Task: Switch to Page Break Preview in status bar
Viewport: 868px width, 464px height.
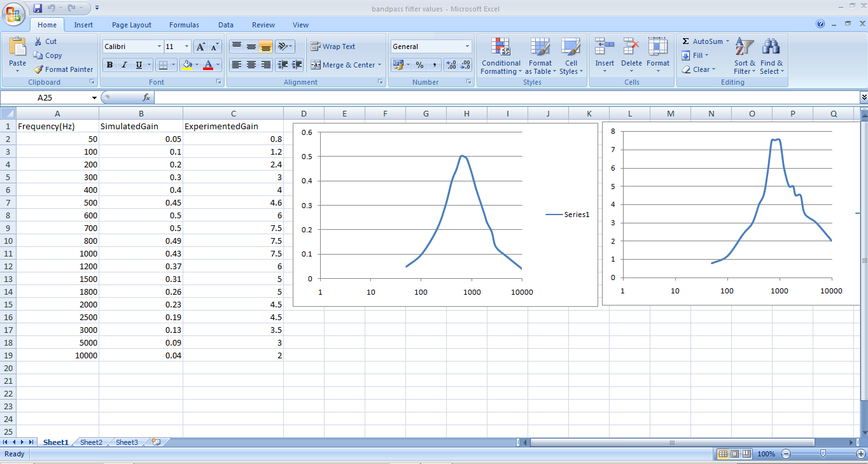Action: tap(746, 454)
